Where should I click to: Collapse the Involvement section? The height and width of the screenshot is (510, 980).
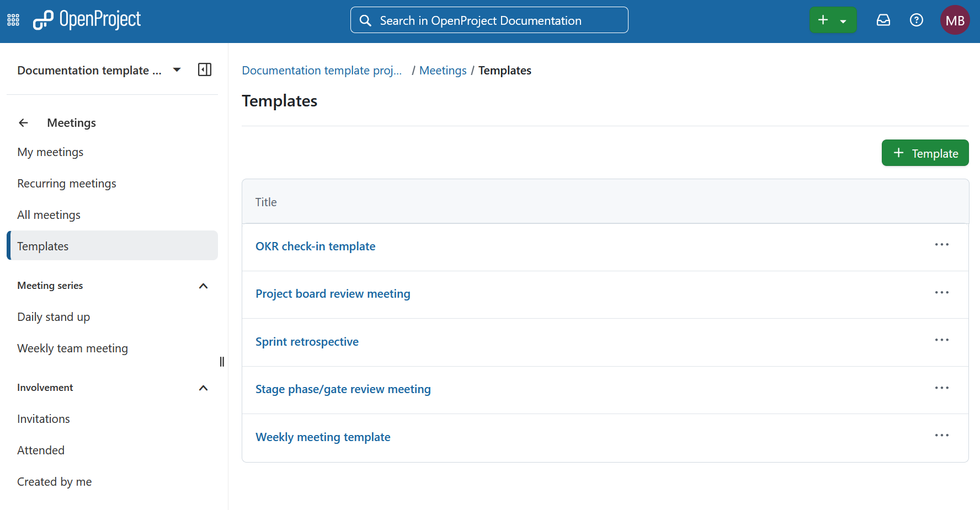point(203,388)
